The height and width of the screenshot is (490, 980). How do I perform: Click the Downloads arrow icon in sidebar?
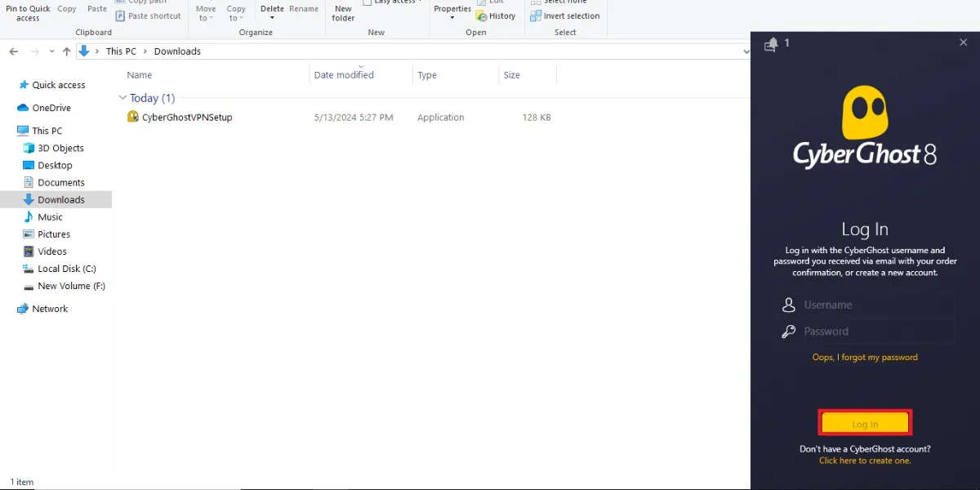click(29, 199)
